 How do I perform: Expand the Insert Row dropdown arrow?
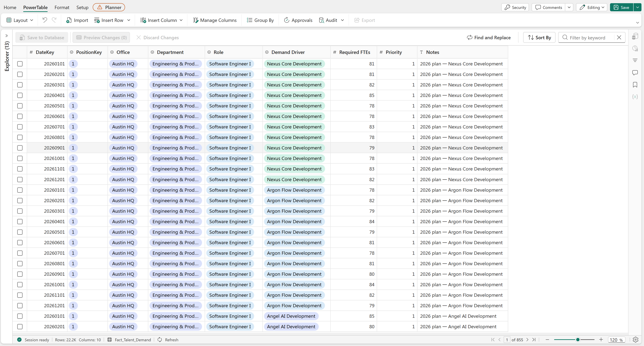coord(129,20)
